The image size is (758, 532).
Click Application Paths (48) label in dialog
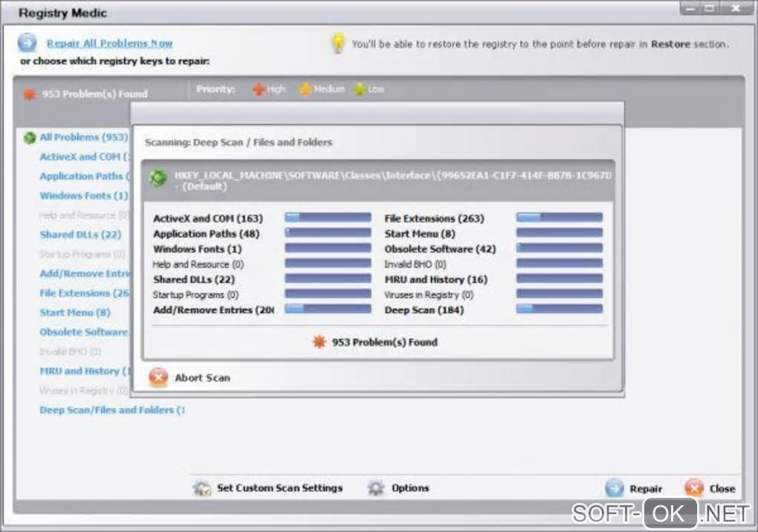[207, 234]
